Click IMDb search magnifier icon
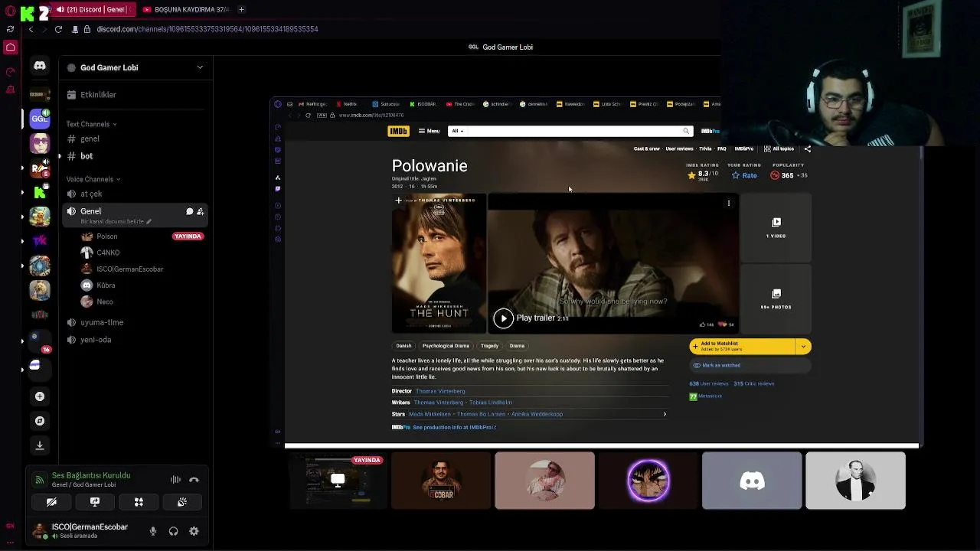Screen dimensions: 980x551 [x=686, y=131]
